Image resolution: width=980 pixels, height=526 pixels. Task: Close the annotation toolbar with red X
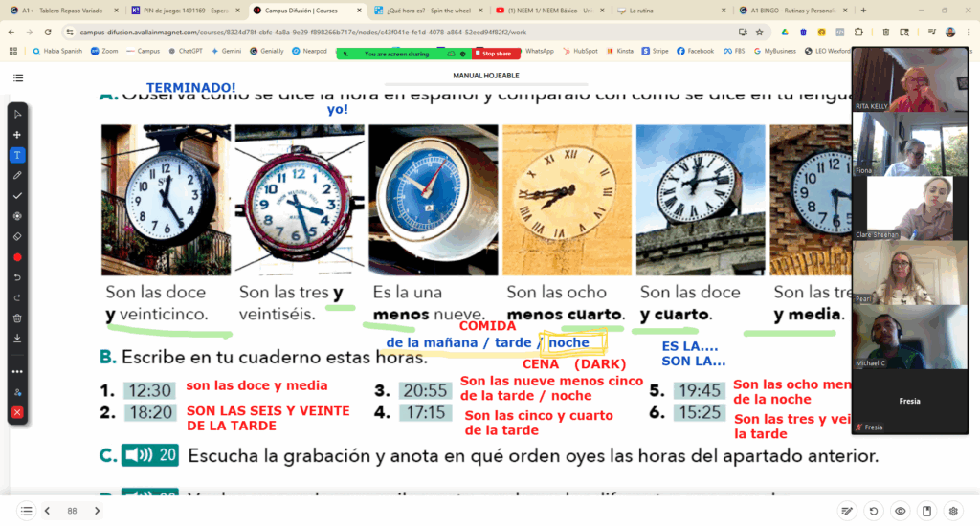[x=17, y=412]
